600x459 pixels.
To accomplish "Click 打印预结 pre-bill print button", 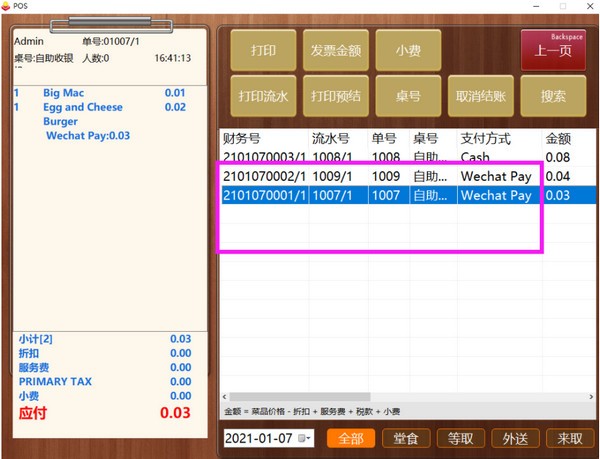I will (x=336, y=96).
